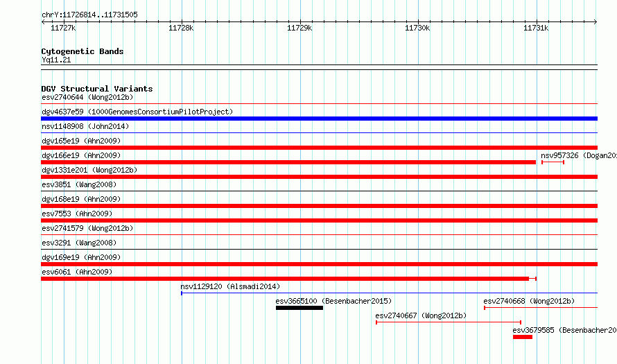Viewport: 617px width, 364px height.
Task: Click the 11731k ruler label
Action: [x=536, y=28]
